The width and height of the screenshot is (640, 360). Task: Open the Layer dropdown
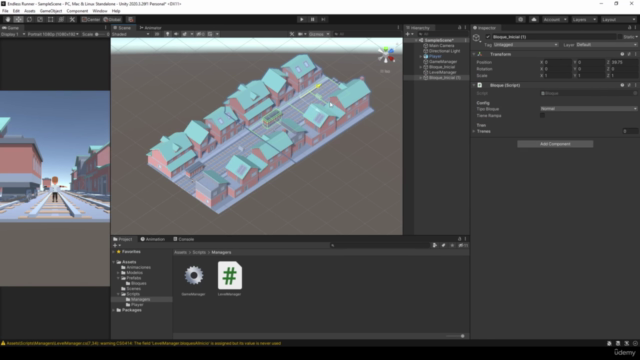pyautogui.click(x=607, y=44)
